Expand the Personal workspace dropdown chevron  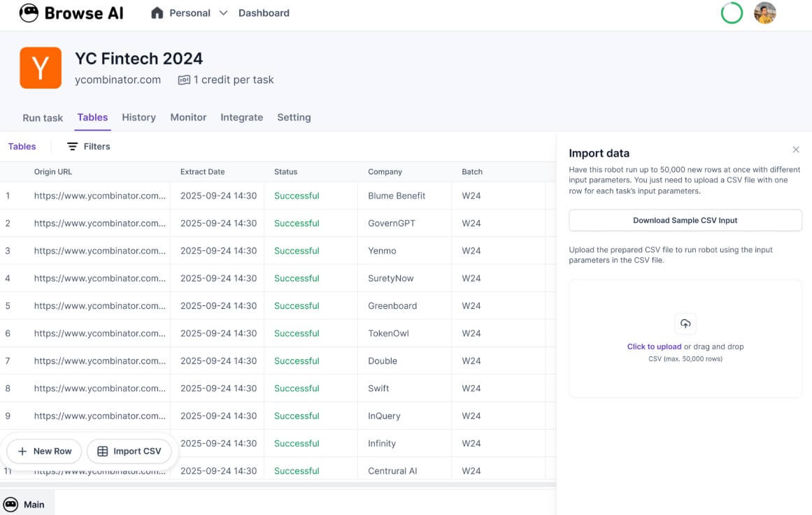tap(223, 13)
